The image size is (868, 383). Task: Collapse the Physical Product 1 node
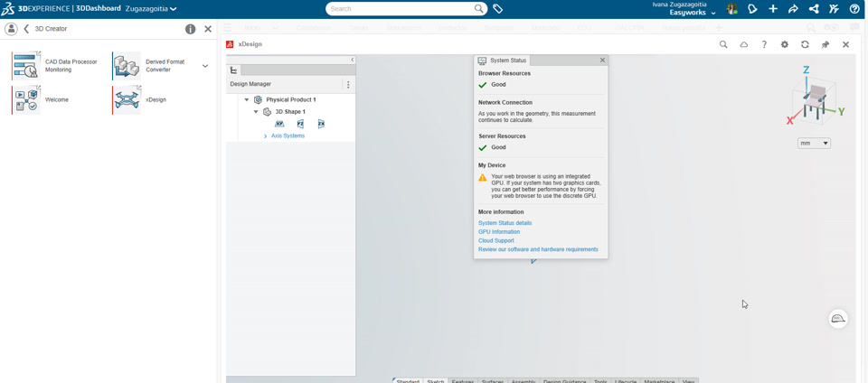pyautogui.click(x=247, y=100)
